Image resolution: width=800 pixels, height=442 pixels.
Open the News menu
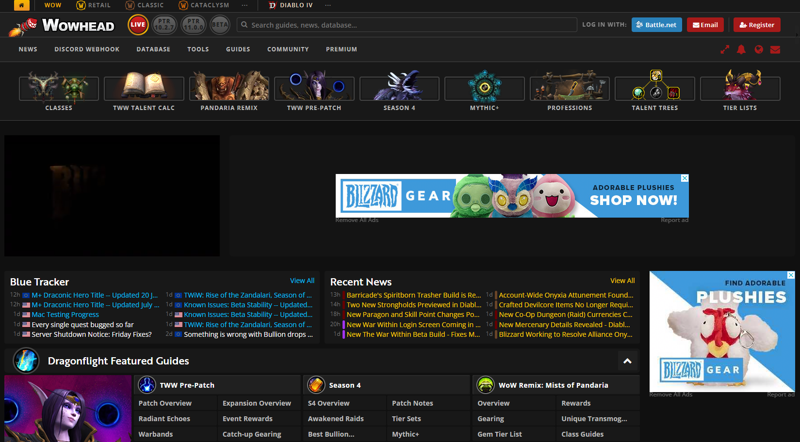[x=28, y=50]
